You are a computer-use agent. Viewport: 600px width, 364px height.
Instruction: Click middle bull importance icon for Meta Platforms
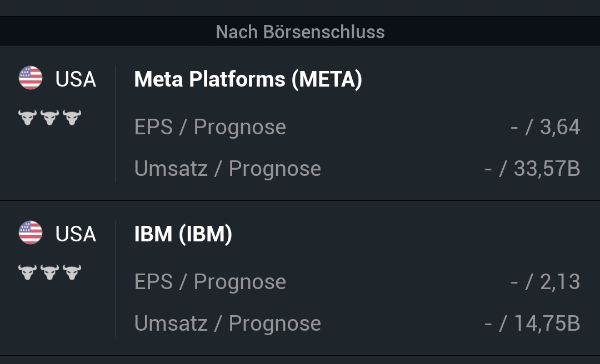tap(49, 117)
